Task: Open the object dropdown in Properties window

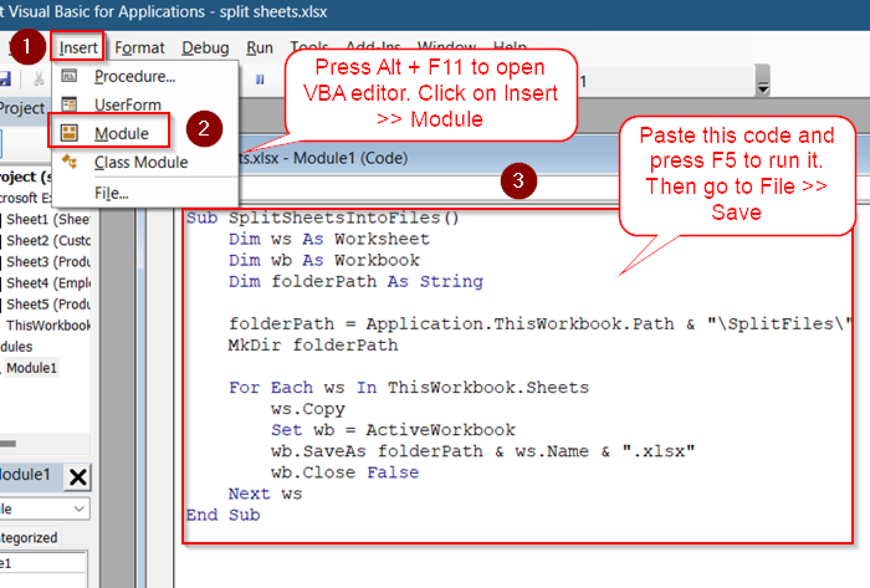Action: (x=79, y=508)
